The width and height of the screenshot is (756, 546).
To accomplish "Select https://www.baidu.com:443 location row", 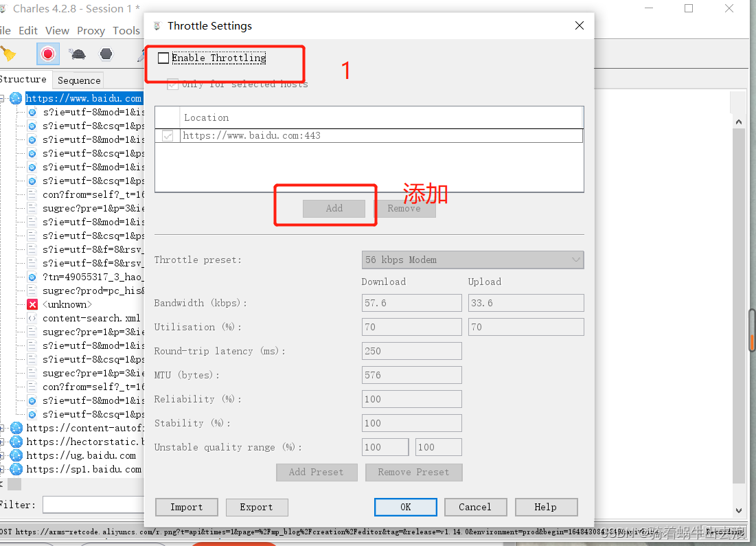I will [369, 136].
